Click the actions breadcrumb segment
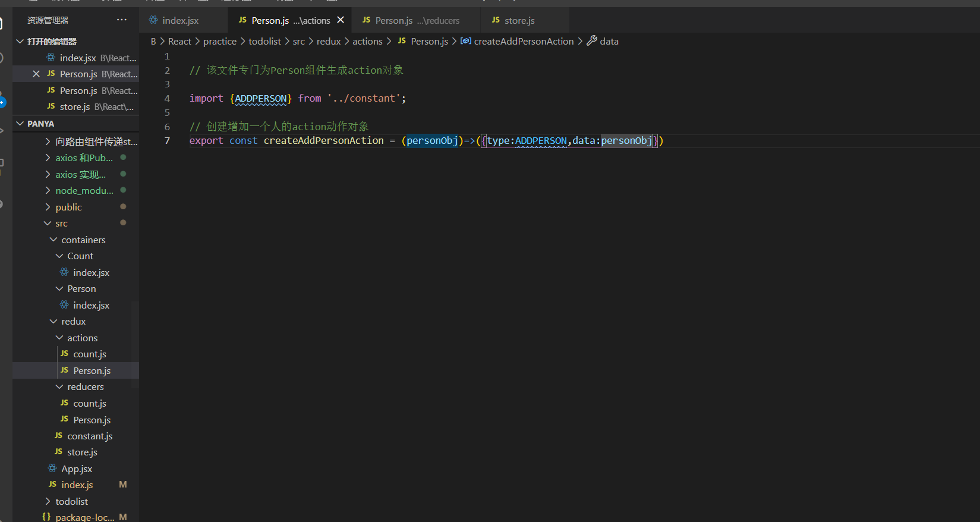The image size is (980, 522). point(367,41)
